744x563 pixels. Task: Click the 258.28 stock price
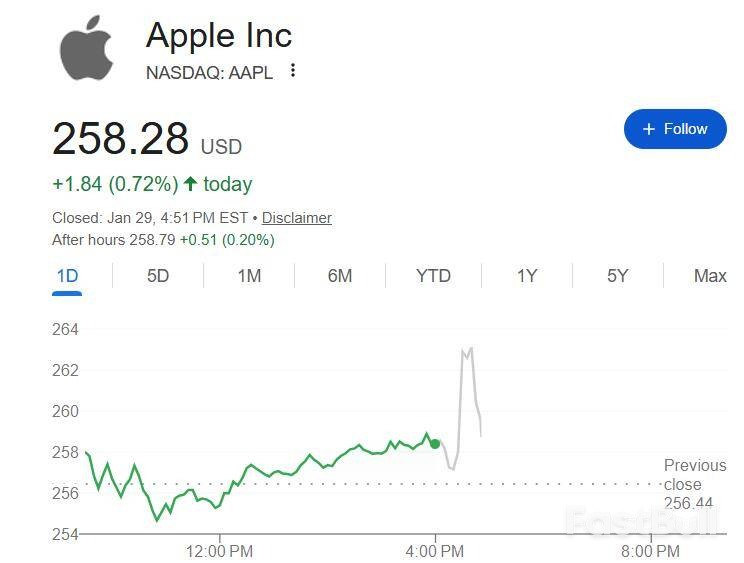120,138
